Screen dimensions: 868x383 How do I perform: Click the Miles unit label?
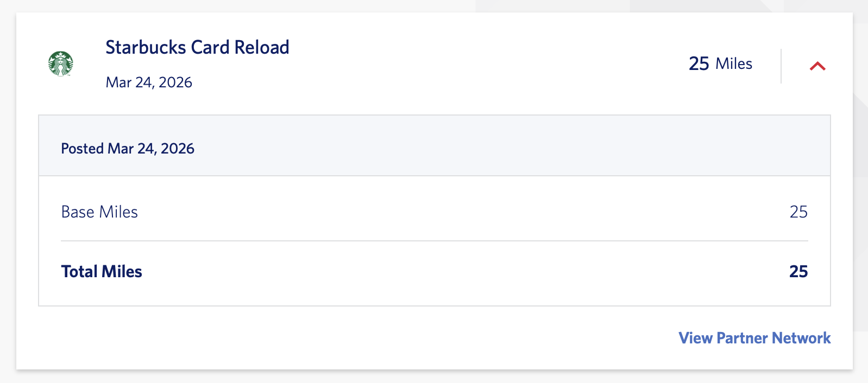coord(734,64)
